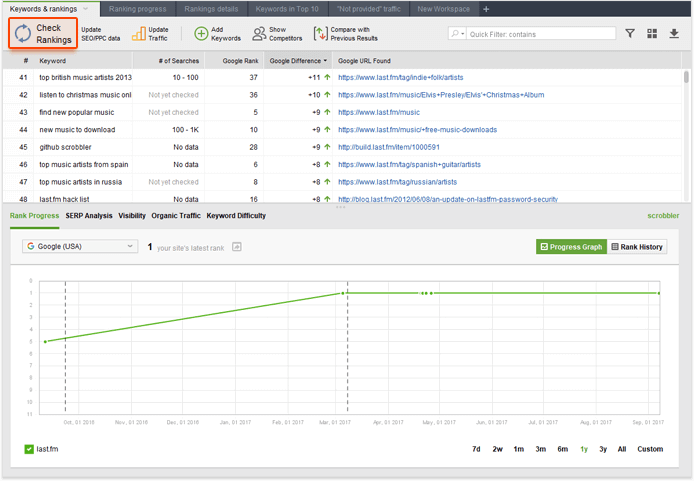Open the russian artists tag URL
Image resolution: width=694 pixels, height=481 pixels.
(x=397, y=182)
